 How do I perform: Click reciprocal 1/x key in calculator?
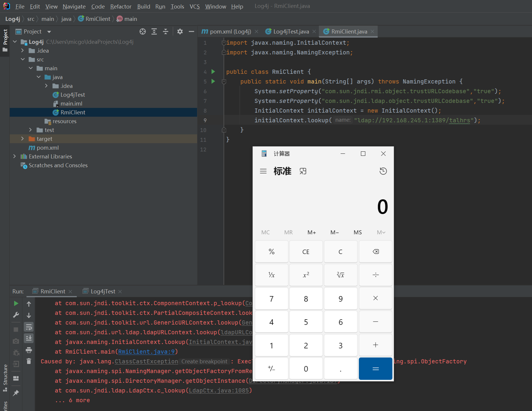(271, 275)
